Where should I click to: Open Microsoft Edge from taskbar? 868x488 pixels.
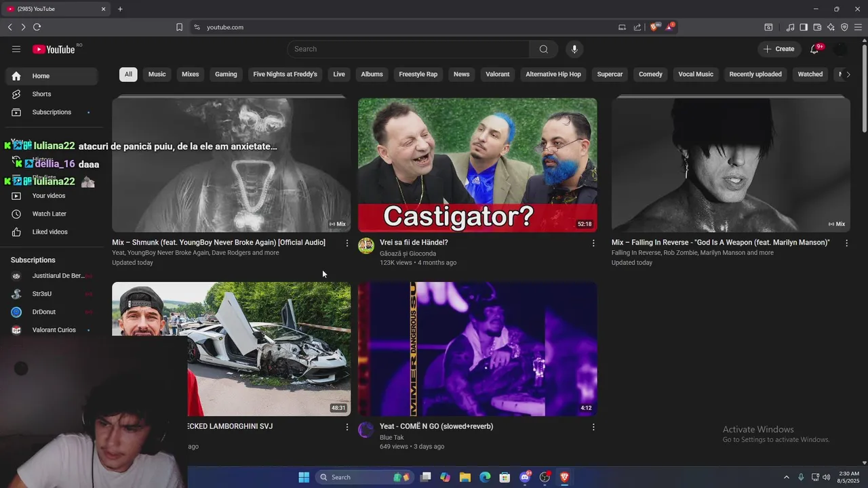click(485, 477)
